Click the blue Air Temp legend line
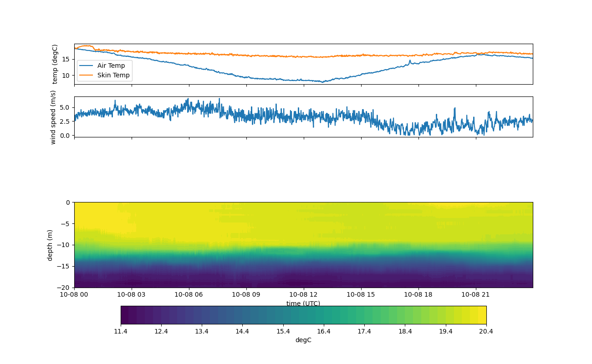The width and height of the screenshot is (592, 364). pos(86,66)
